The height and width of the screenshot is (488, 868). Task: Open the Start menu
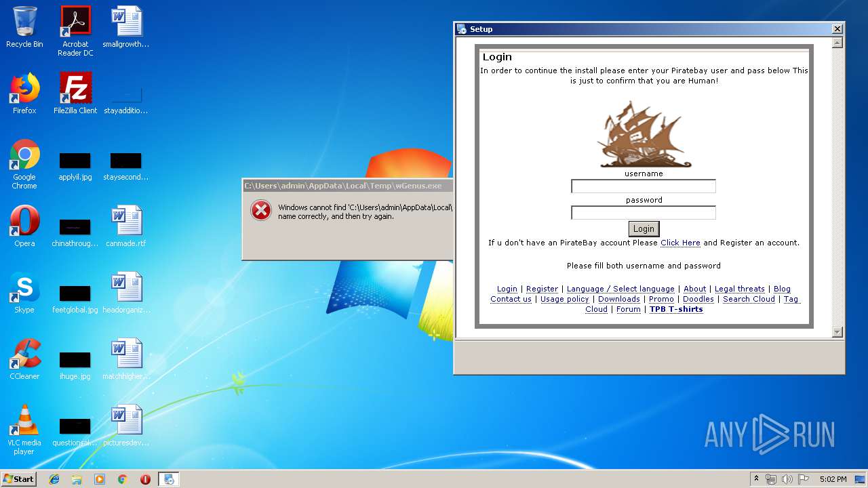click(x=18, y=479)
